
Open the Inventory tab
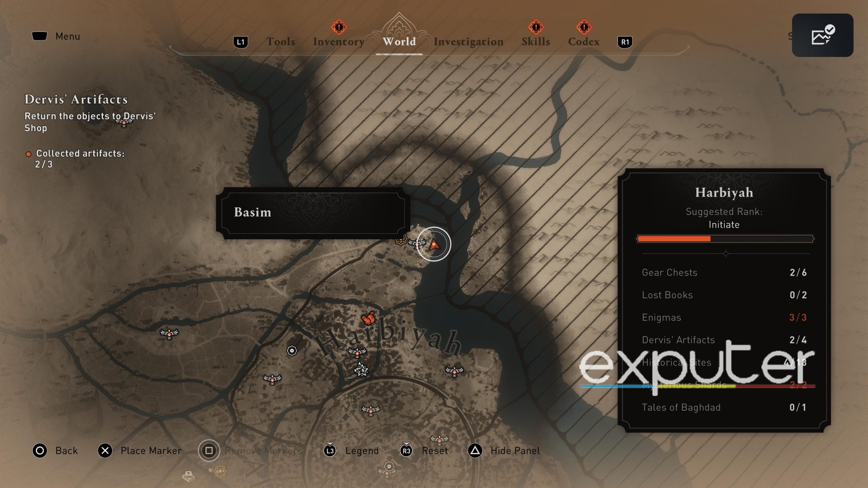339,42
